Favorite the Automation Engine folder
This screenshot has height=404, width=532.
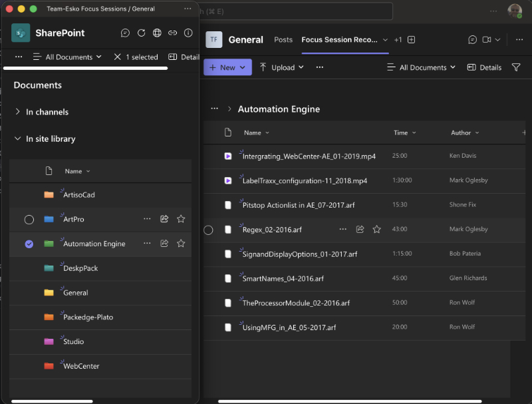181,244
